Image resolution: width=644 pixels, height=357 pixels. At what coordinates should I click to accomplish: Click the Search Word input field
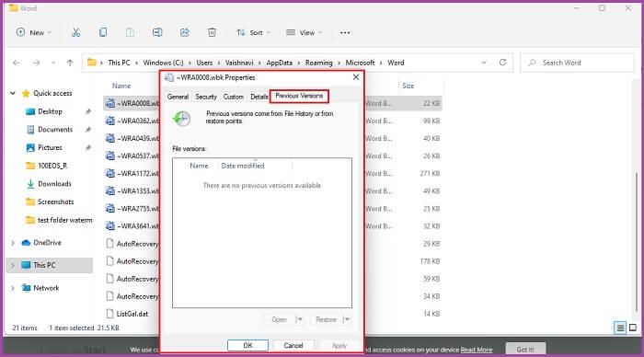coord(577,63)
